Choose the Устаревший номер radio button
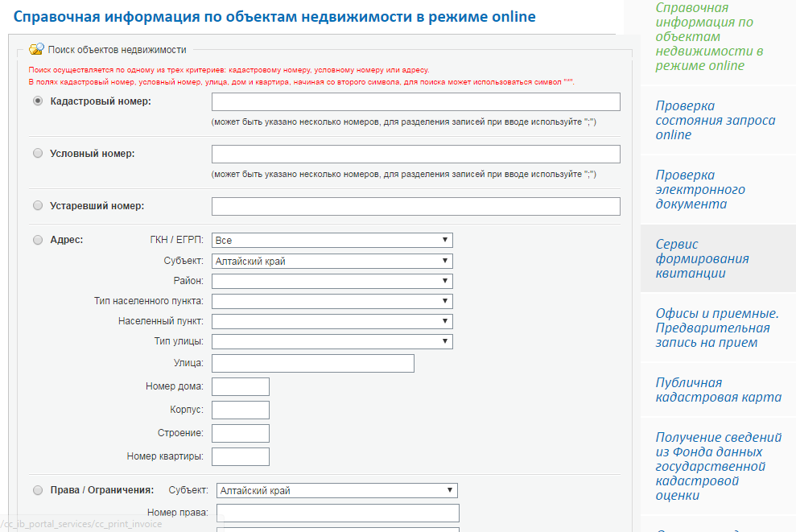This screenshot has width=796, height=532. (x=38, y=206)
